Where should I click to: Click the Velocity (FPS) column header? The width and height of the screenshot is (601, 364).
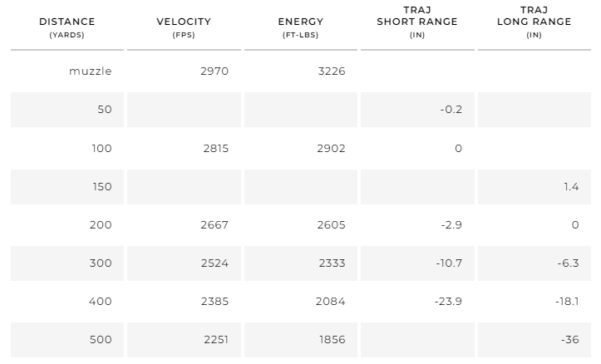[184, 27]
